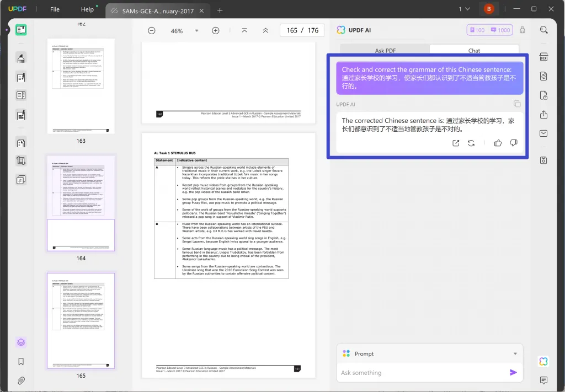Clear the chat with the broom icon
Viewport: 565px width, 392px height.
coord(523,30)
